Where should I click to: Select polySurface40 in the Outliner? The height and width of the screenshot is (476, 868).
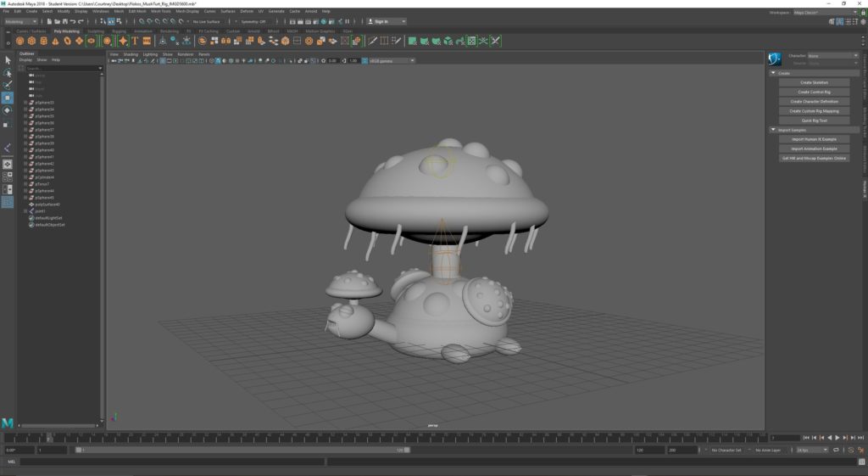pyautogui.click(x=47, y=204)
